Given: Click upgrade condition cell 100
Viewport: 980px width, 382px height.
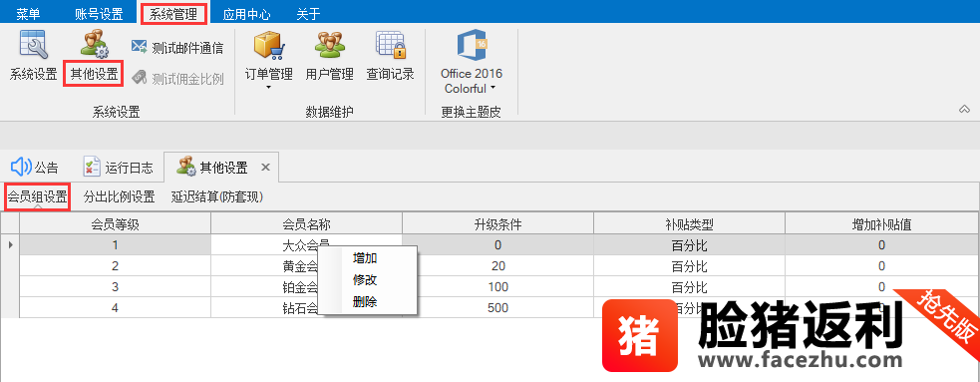Looking at the screenshot, I should (x=498, y=287).
